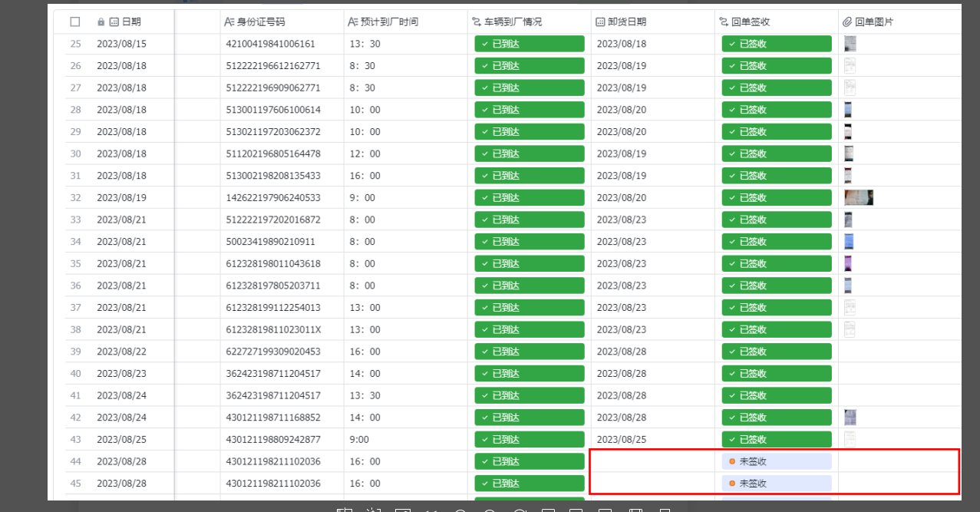980x512 pixels.
Task: Open the 未签收 status tag in row 44
Action: click(776, 461)
